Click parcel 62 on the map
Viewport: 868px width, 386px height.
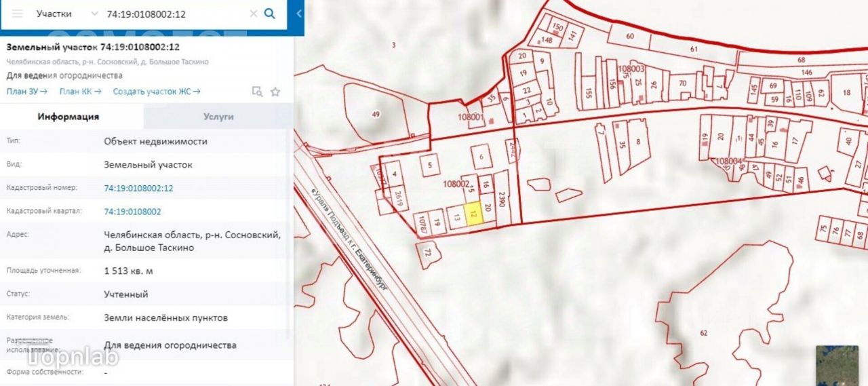tap(703, 332)
